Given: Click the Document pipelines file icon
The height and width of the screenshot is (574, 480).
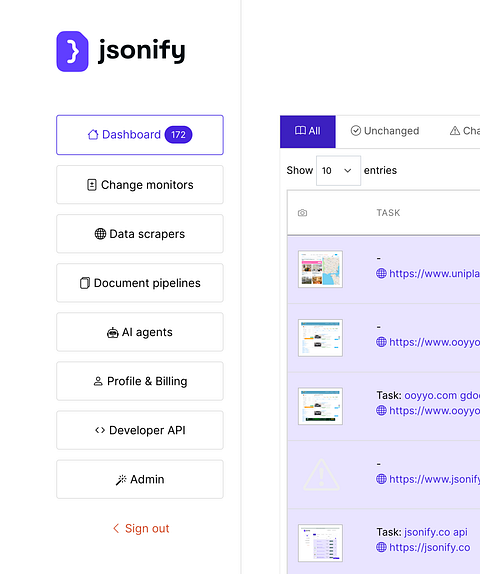Looking at the screenshot, I should 85,283.
